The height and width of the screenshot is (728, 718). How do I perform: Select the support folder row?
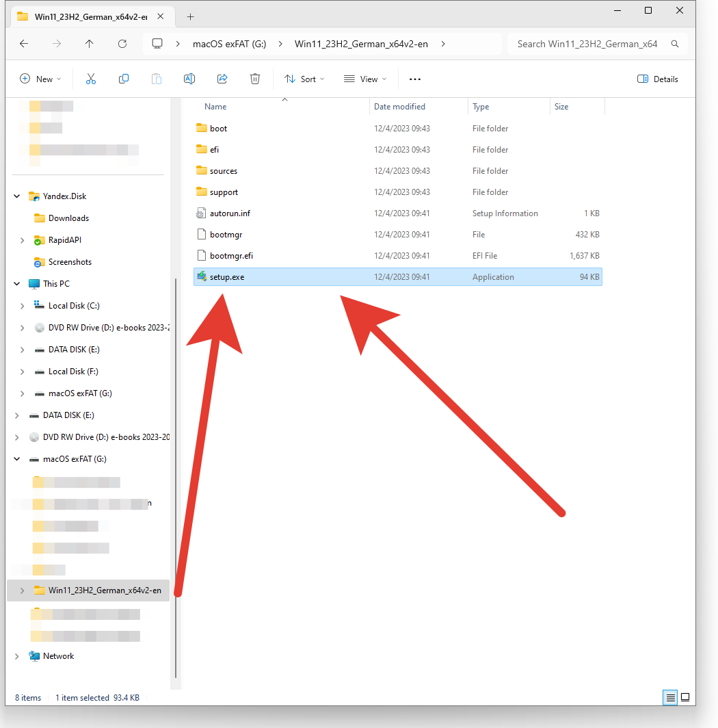click(x=398, y=192)
